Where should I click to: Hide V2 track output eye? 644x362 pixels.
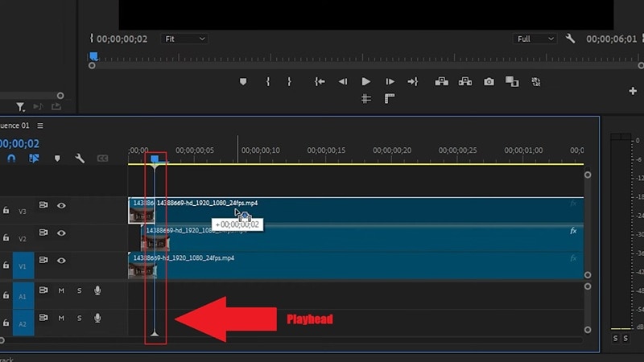pyautogui.click(x=61, y=232)
